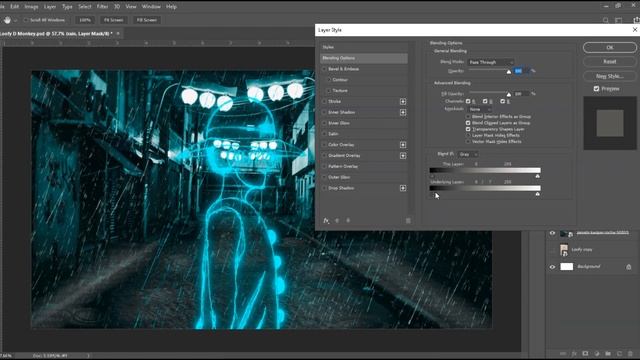
Task: Open the Help menu
Action: 171,7
